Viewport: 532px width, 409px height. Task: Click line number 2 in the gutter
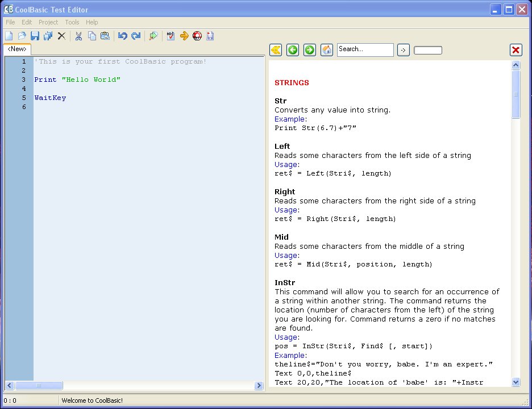pyautogui.click(x=24, y=70)
